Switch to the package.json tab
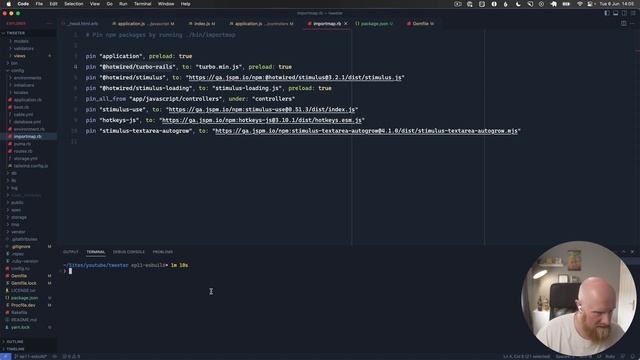640x360 pixels. coord(374,24)
